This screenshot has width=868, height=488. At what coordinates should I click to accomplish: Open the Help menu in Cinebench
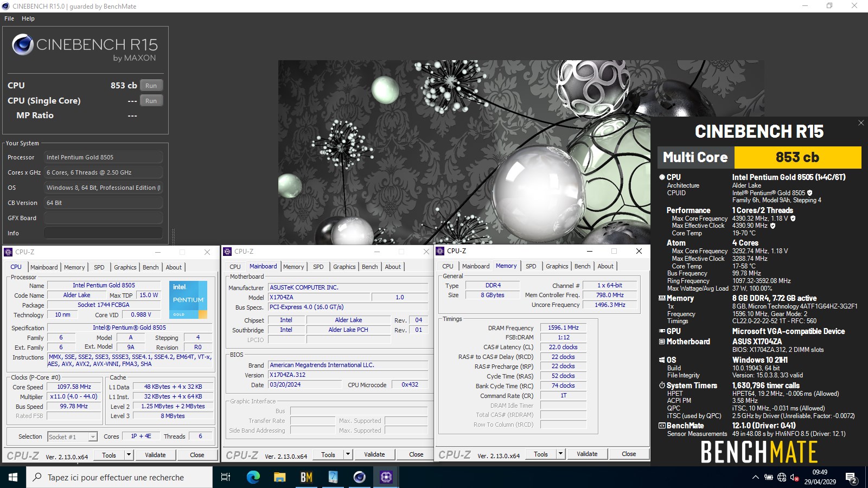(x=28, y=18)
